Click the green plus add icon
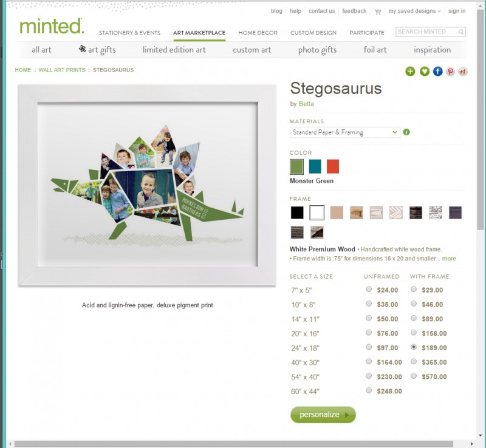This screenshot has height=448, width=486. tap(410, 71)
